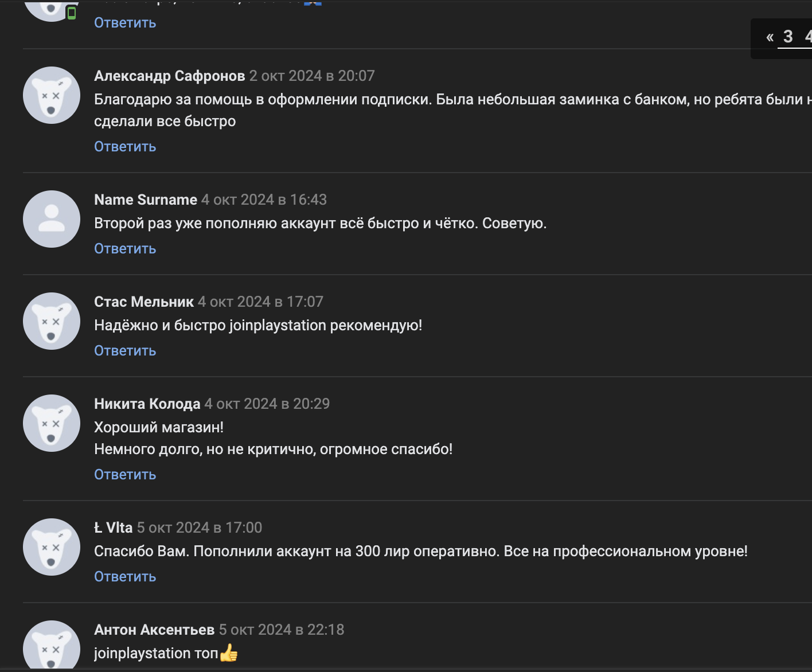Screen dimensions: 812x672
Task: Go to previous pages with « arrow
Action: (770, 37)
